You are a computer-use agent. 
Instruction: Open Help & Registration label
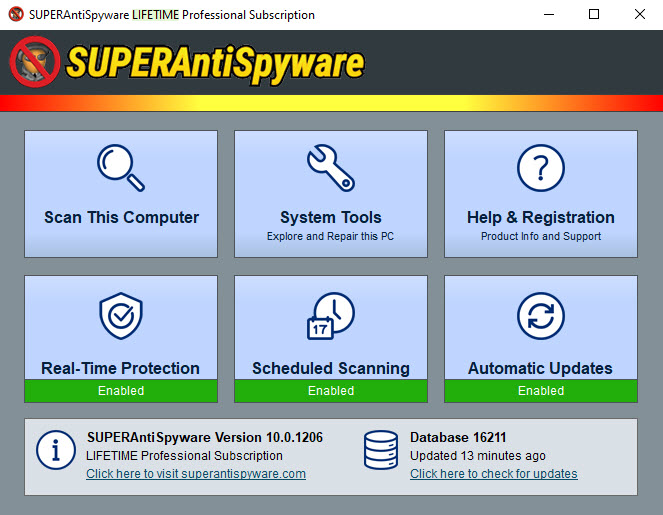pyautogui.click(x=541, y=217)
